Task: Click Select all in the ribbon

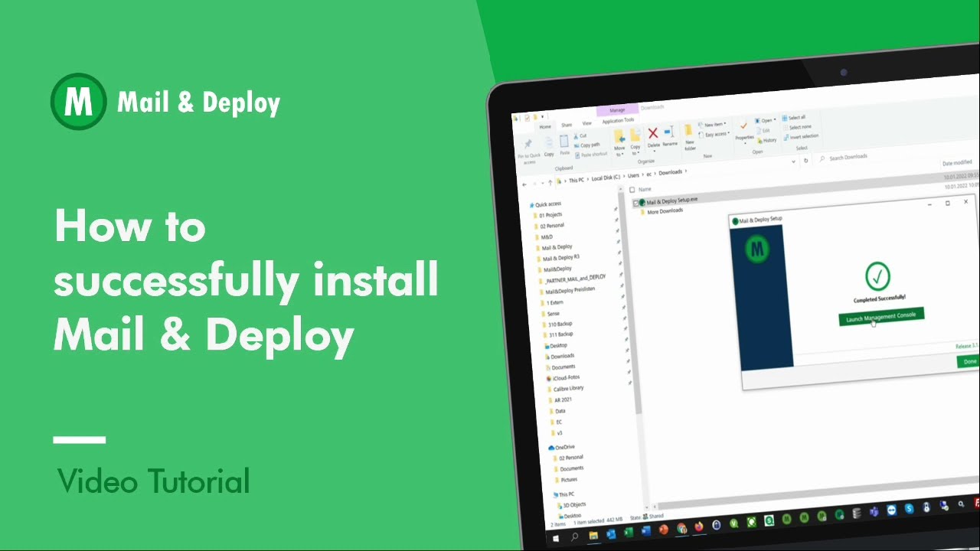Action: click(792, 118)
